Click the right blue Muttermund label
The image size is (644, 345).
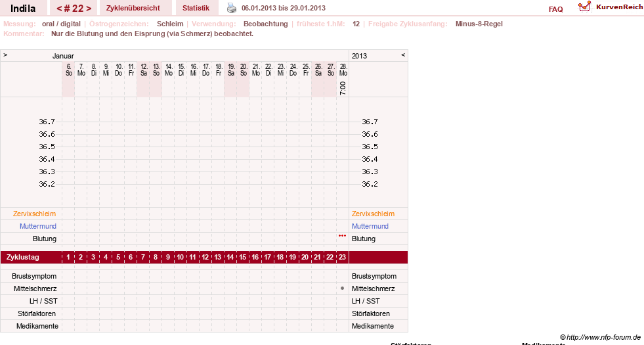[370, 226]
